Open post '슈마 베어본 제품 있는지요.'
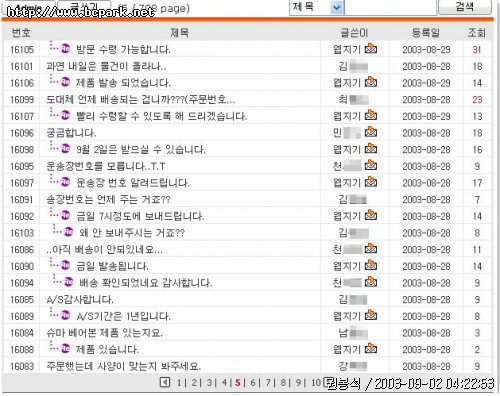500x396 pixels. [105, 333]
